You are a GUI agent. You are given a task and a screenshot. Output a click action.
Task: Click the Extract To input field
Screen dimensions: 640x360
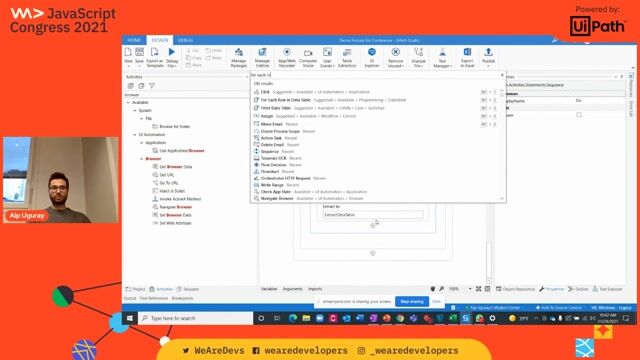[x=373, y=215]
